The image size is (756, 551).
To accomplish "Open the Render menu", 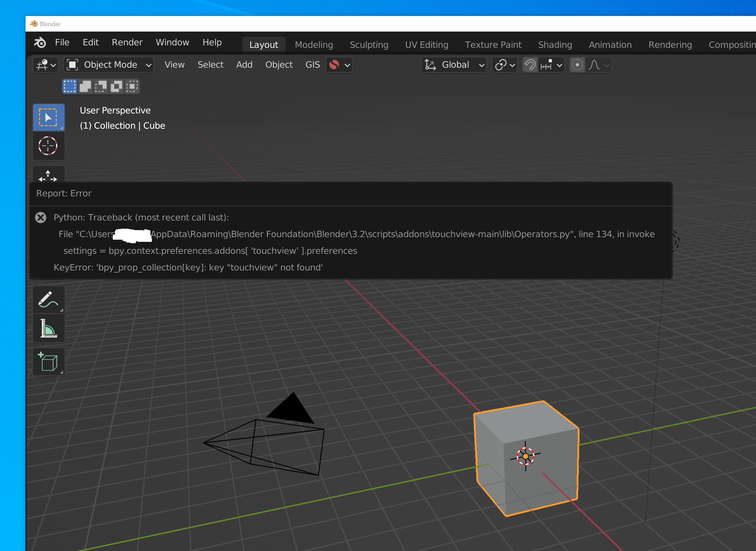I will click(127, 42).
